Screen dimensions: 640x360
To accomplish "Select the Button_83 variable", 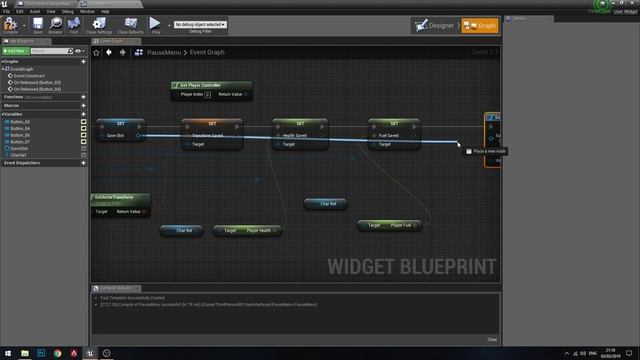I will (20, 122).
